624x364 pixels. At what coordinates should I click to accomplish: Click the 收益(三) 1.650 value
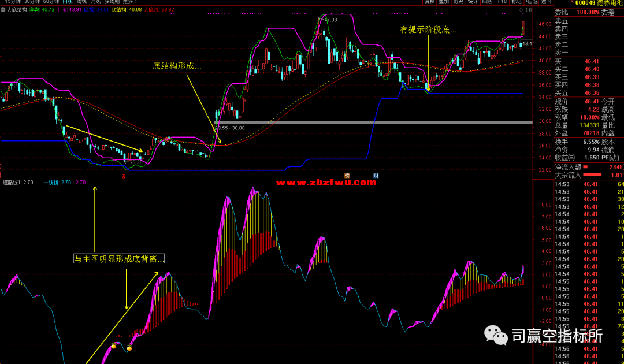point(592,158)
